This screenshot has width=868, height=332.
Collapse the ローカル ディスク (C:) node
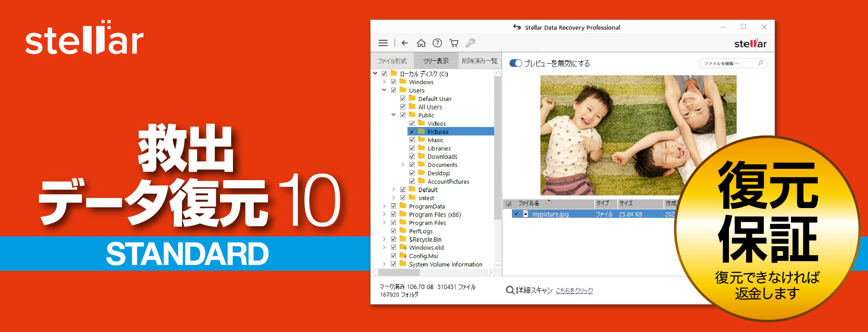(375, 73)
